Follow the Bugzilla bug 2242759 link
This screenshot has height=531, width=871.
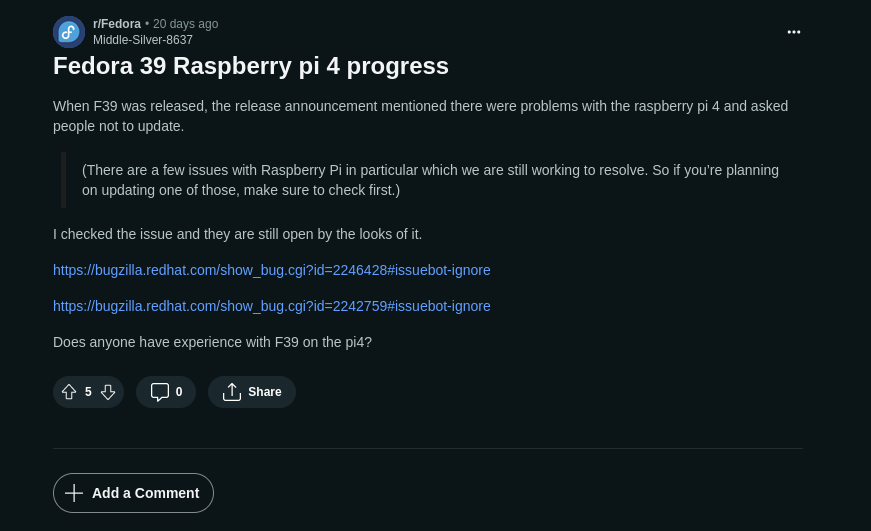pyautogui.click(x=272, y=306)
